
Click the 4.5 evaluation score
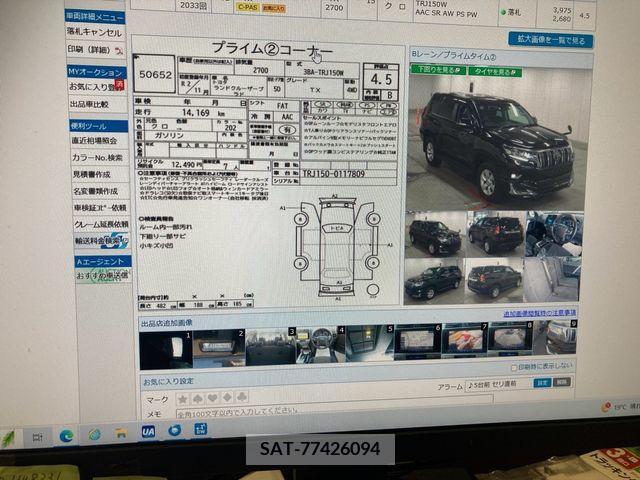[x=381, y=79]
